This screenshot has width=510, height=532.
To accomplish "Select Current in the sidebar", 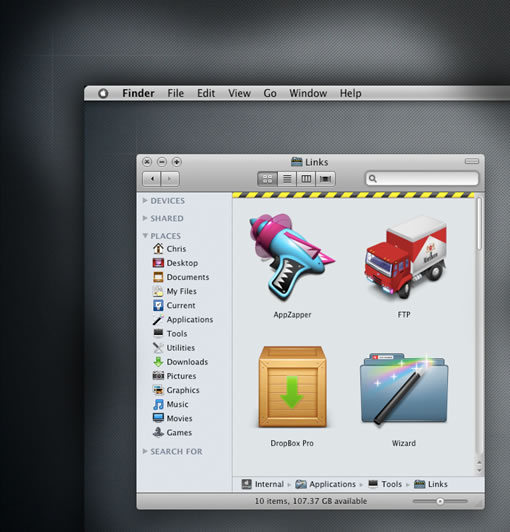I will pos(174,305).
